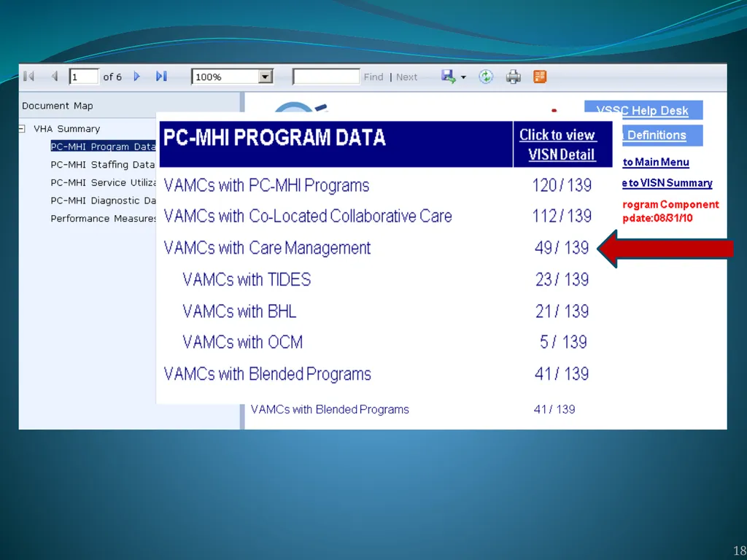Open Performance Measures tree item
The image size is (747, 560).
[x=104, y=219]
